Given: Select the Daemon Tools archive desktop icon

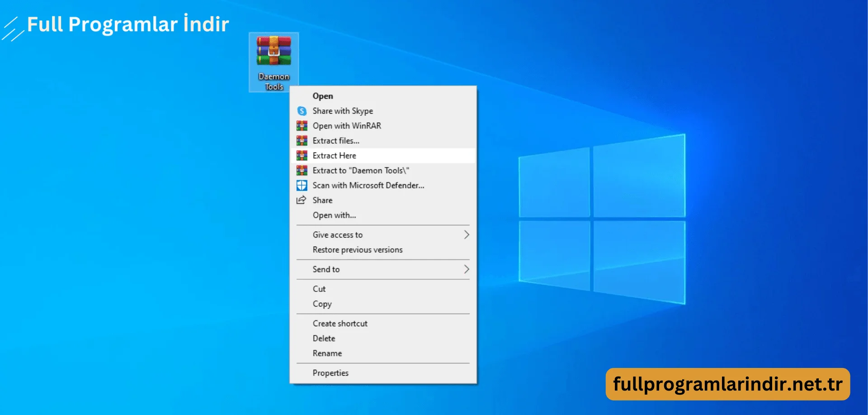Looking at the screenshot, I should pos(274,62).
